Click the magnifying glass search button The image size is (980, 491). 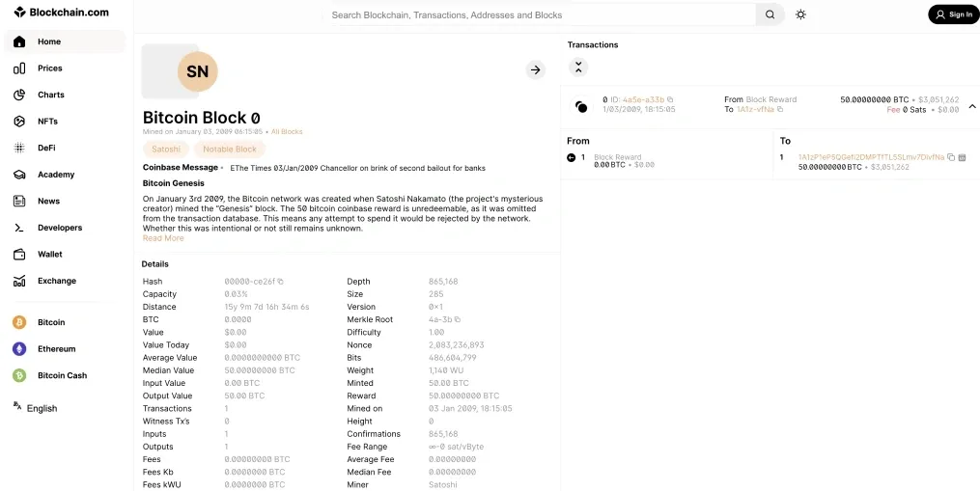tap(770, 15)
